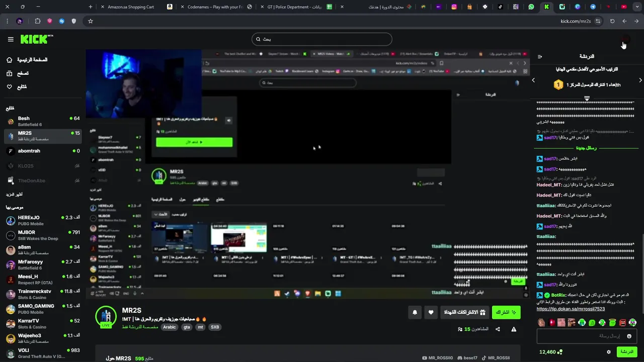Click the search field at the top

pyautogui.click(x=322, y=39)
